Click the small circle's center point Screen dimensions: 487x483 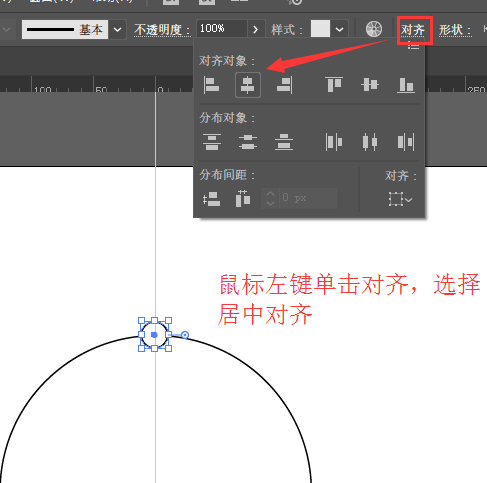click(154, 334)
